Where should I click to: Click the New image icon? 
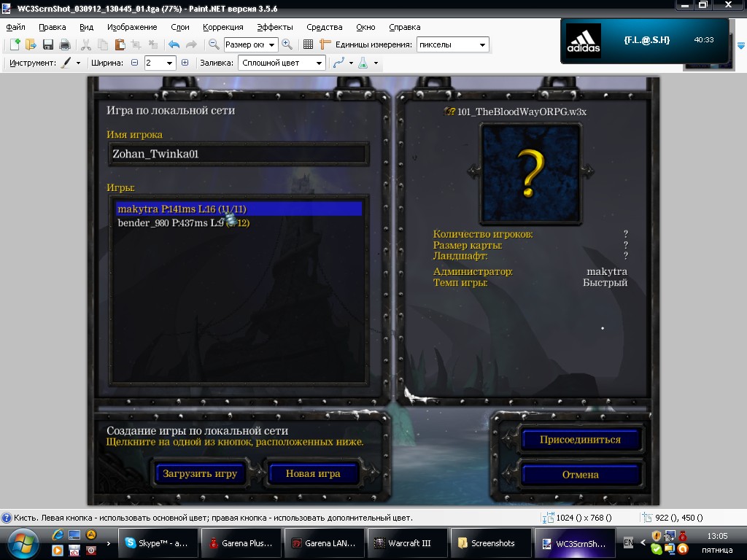pyautogui.click(x=15, y=44)
